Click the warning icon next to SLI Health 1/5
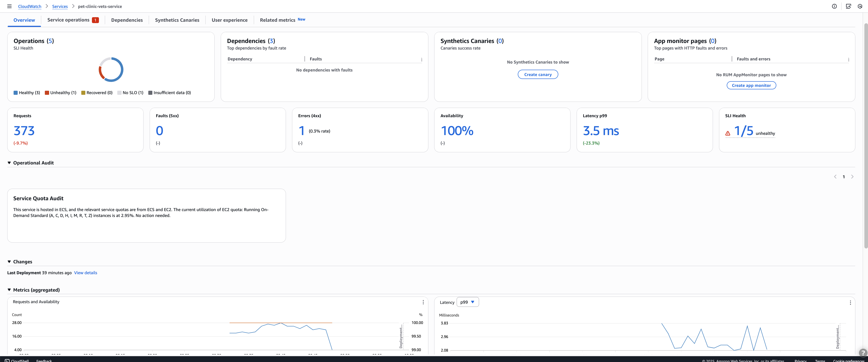Screen dimensions: 868x362 pos(727,133)
